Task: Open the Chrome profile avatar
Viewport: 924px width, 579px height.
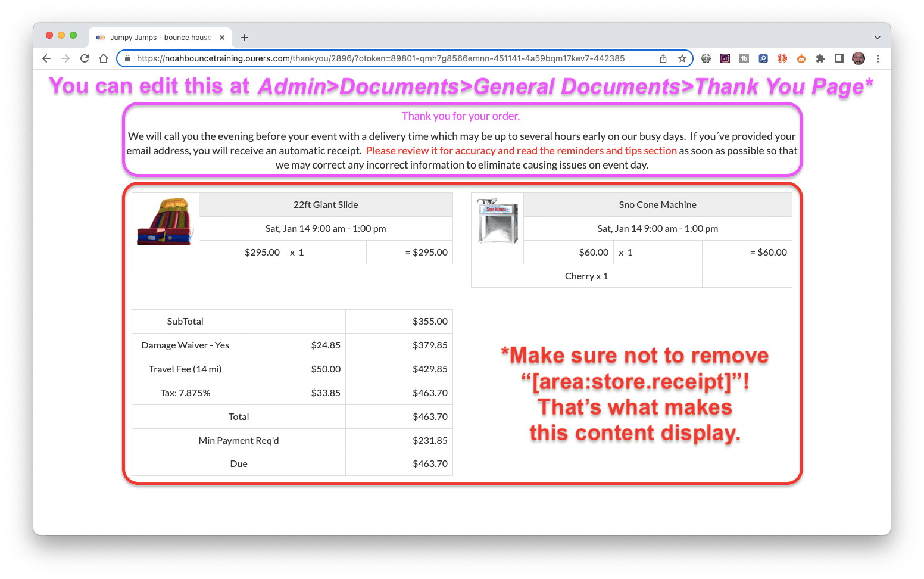Action: tap(859, 58)
